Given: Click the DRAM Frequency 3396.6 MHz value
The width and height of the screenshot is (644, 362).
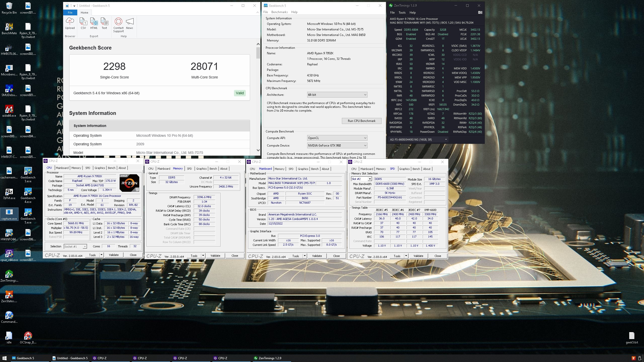Looking at the screenshot, I should point(204,197).
